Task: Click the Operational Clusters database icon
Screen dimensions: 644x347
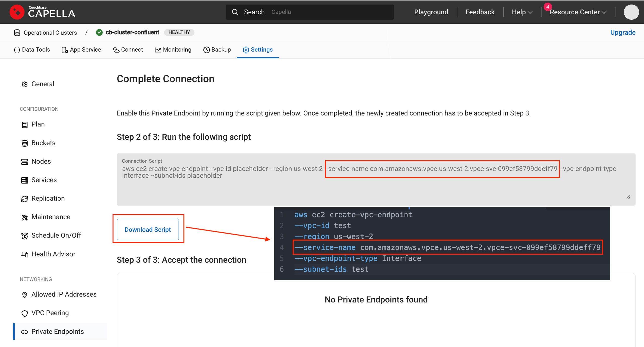Action: coord(17,32)
